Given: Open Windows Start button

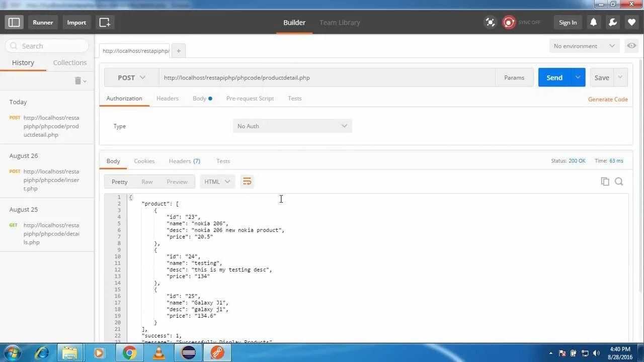Looking at the screenshot, I should [x=12, y=352].
